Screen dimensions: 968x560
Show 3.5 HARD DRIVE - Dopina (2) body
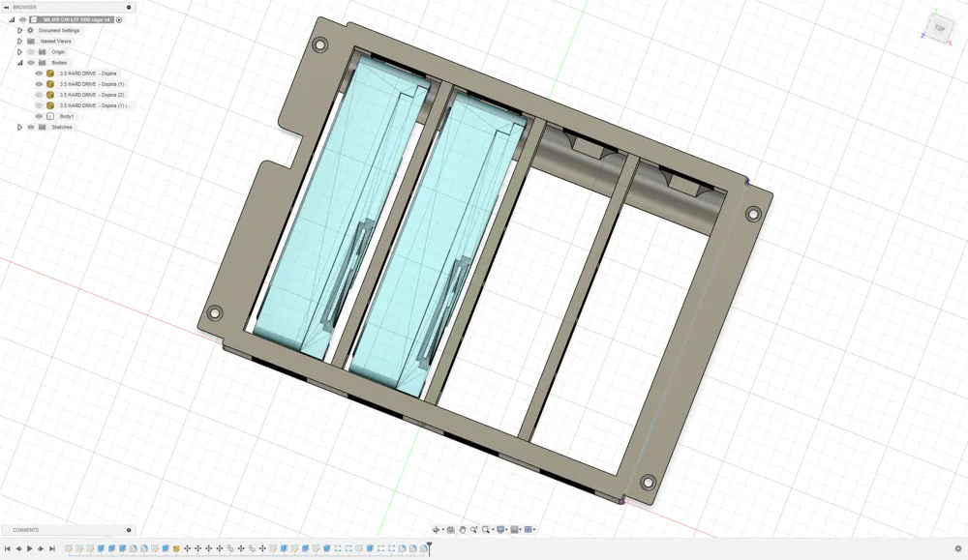[39, 95]
